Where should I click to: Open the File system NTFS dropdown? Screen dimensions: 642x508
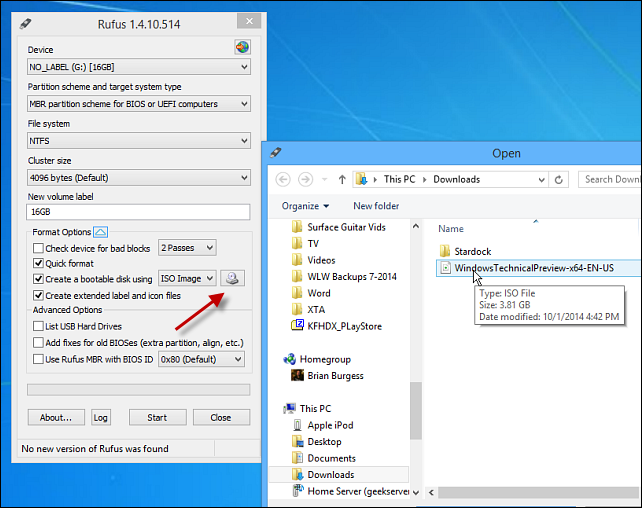(x=138, y=141)
